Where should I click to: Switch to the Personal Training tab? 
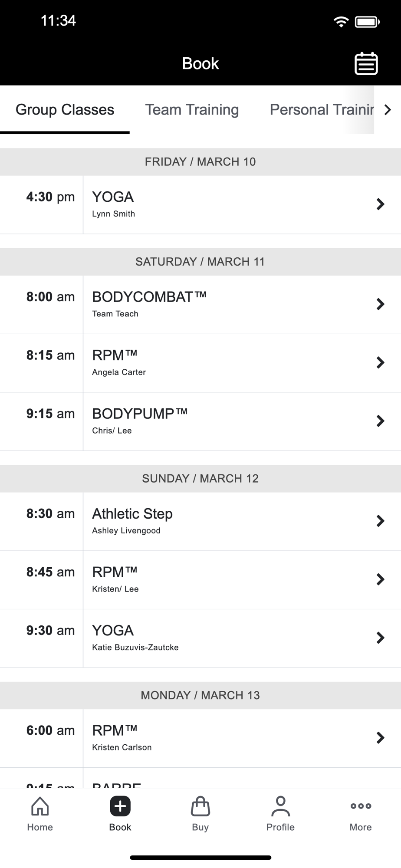coord(321,110)
